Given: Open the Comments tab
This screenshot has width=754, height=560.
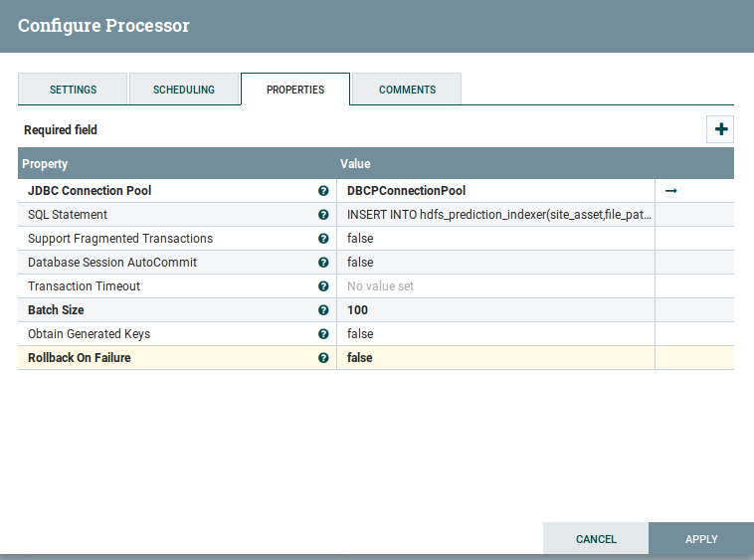Looking at the screenshot, I should pyautogui.click(x=407, y=90).
